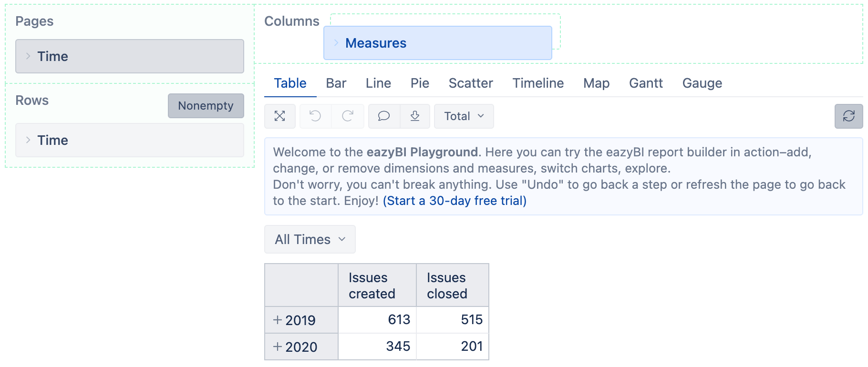Click the Undo arrow icon
This screenshot has height=367, width=868.
[315, 116]
